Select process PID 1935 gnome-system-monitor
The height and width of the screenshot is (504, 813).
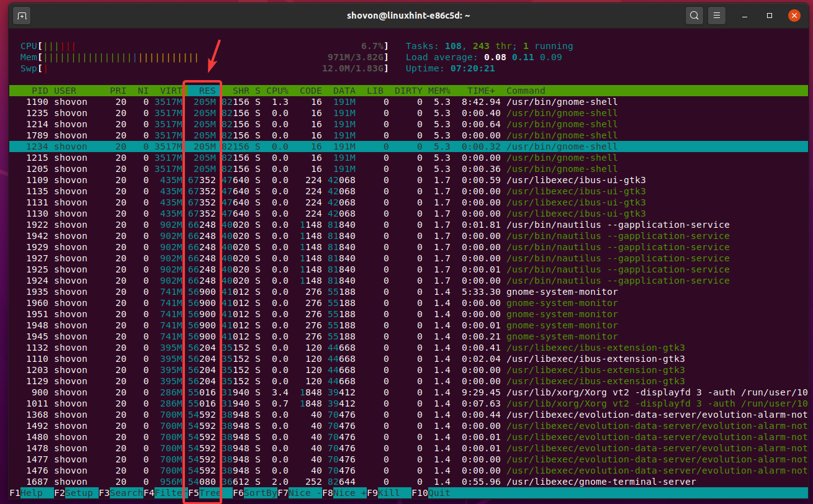408,292
